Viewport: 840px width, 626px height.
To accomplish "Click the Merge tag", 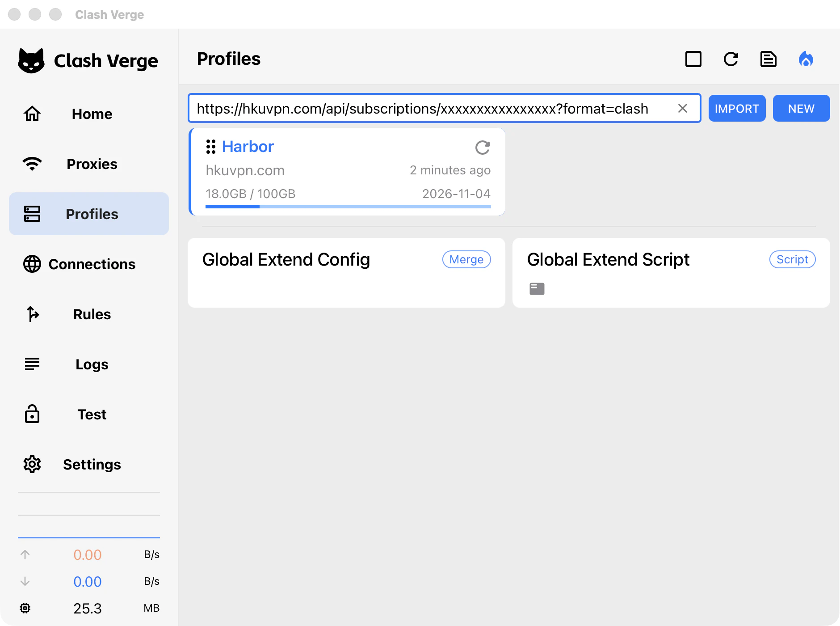I will tap(466, 259).
